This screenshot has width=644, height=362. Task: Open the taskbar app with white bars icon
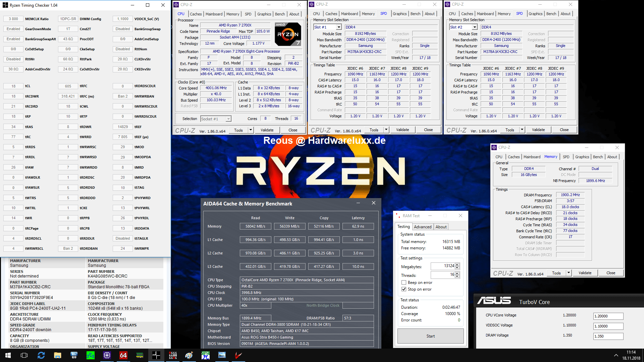[74, 355]
